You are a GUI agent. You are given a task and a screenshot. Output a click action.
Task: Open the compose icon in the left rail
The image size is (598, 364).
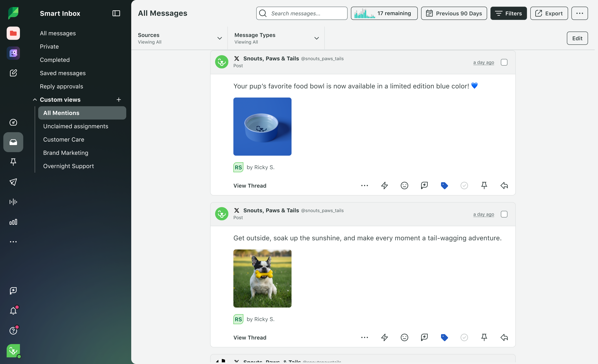point(13,73)
